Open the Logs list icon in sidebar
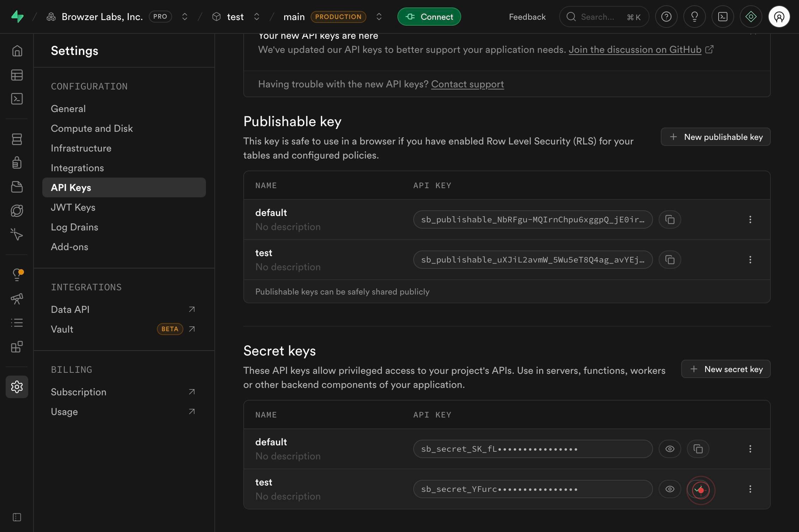The image size is (799, 532). 17,323
